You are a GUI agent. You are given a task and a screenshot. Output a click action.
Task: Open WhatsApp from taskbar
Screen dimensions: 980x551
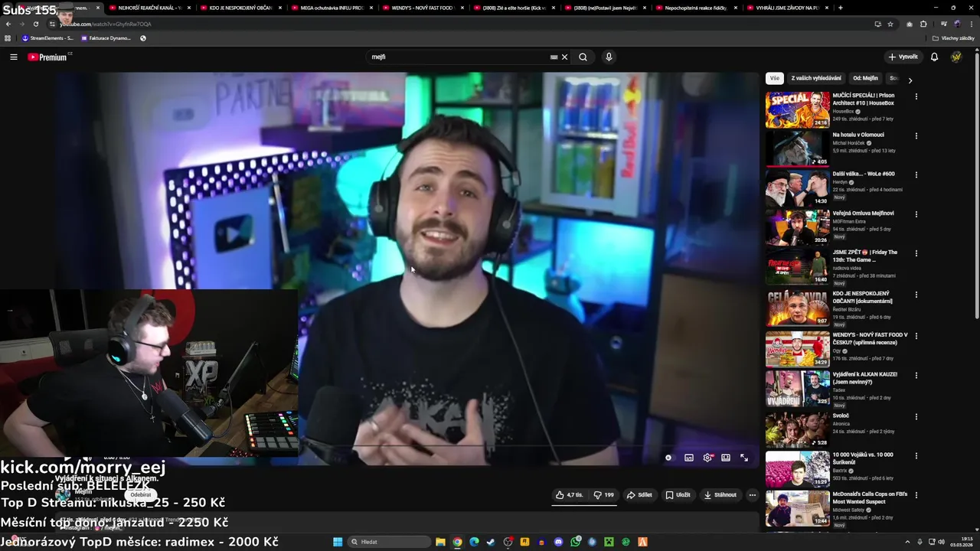coord(575,542)
